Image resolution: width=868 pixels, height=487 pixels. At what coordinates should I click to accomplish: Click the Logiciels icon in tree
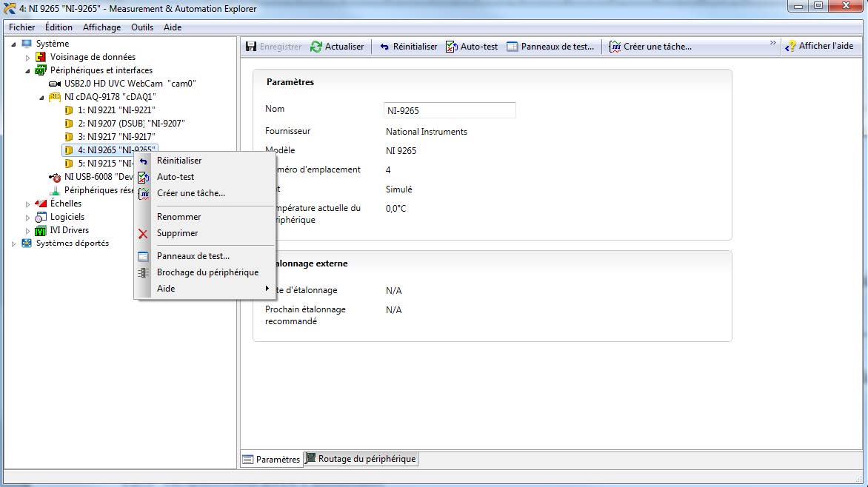coord(41,217)
